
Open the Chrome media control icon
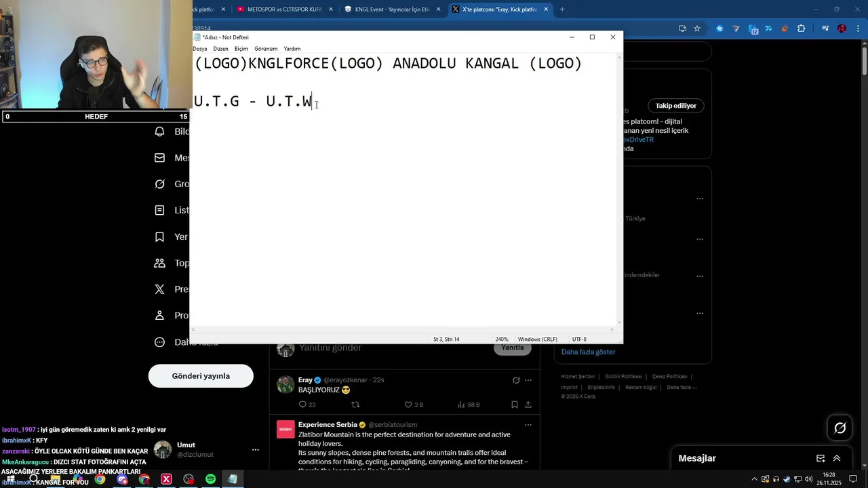[825, 28]
